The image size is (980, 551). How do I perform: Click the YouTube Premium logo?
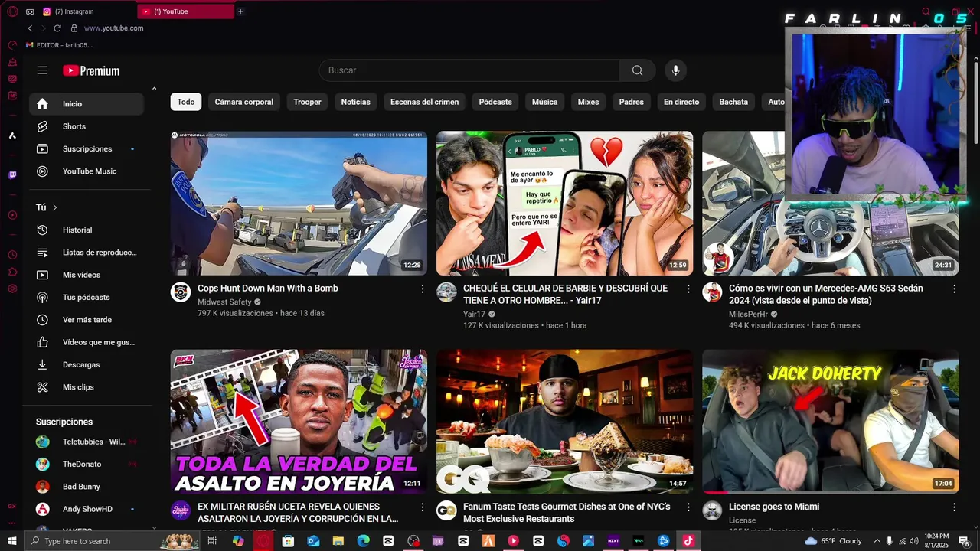(x=91, y=70)
